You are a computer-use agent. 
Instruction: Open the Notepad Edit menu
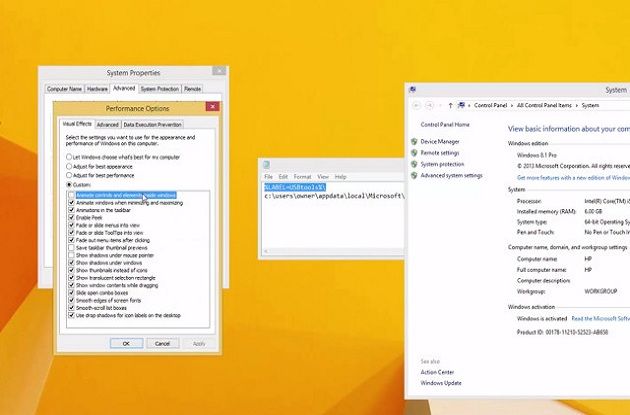pyautogui.click(x=283, y=177)
